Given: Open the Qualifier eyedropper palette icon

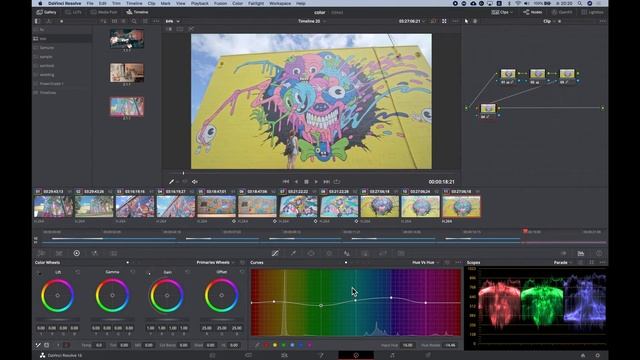Looking at the screenshot, I should [293, 253].
